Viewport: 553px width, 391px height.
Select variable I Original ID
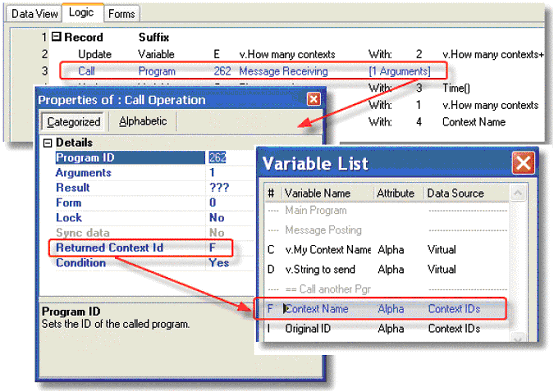387,329
